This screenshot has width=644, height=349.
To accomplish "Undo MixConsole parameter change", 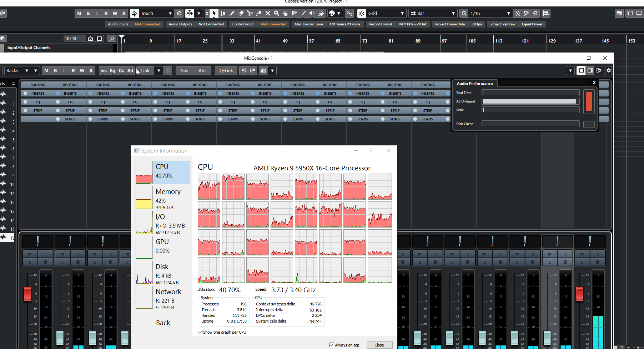I will tap(244, 71).
